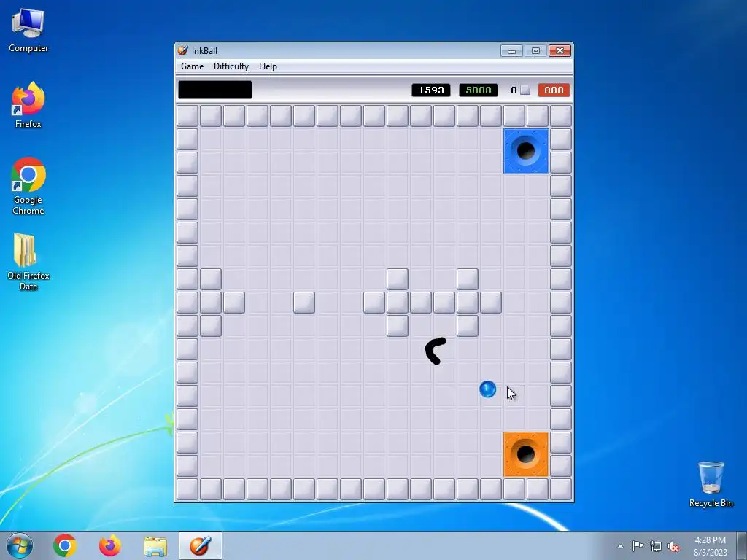Click the red 080 timer display
Viewport: 747px width, 560px height.
(x=554, y=90)
